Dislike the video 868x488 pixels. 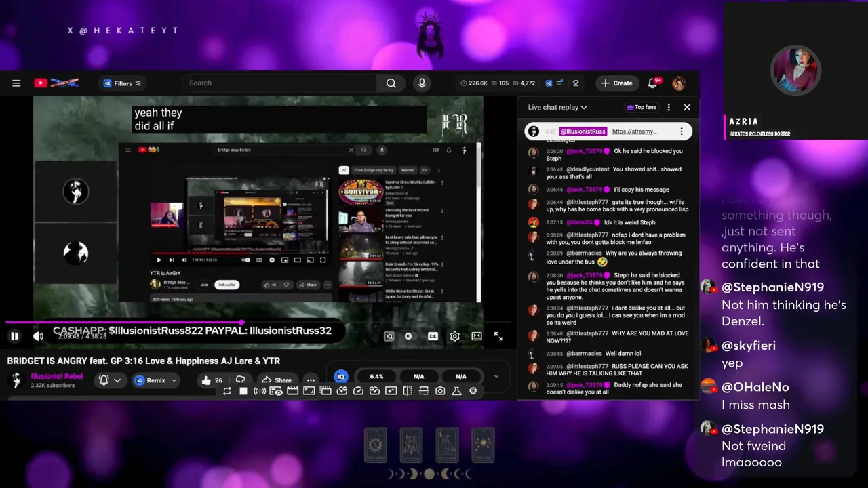[240, 380]
